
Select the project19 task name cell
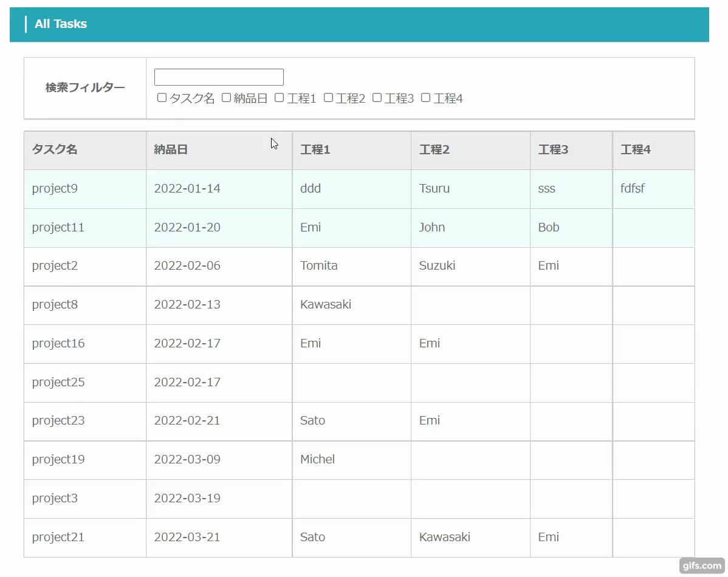pyautogui.click(x=85, y=460)
